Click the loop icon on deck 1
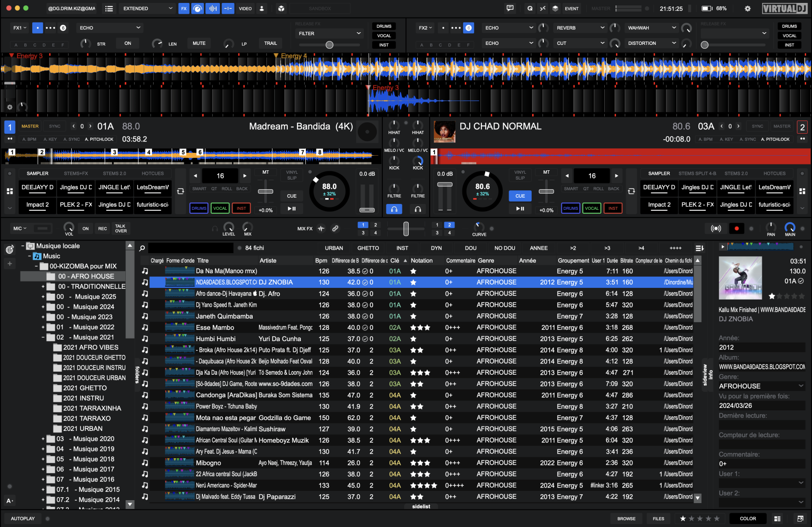812x527 pixels. tap(180, 191)
